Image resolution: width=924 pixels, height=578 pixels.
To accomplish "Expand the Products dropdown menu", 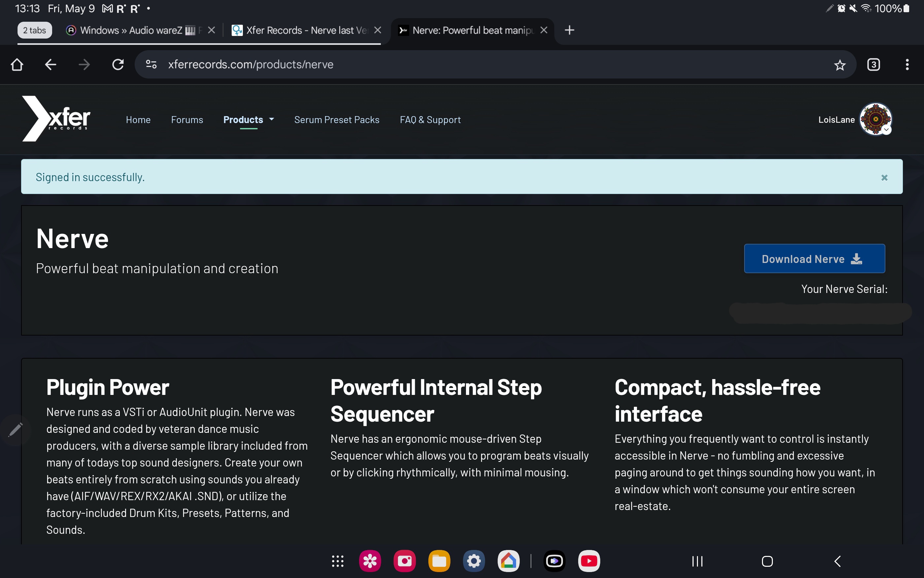I will coord(248,120).
